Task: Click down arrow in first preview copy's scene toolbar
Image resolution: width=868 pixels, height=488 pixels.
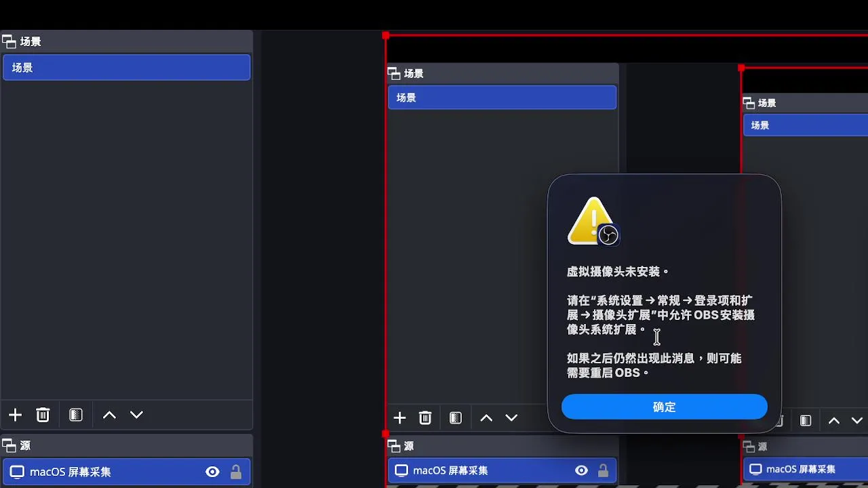Action: 511,418
